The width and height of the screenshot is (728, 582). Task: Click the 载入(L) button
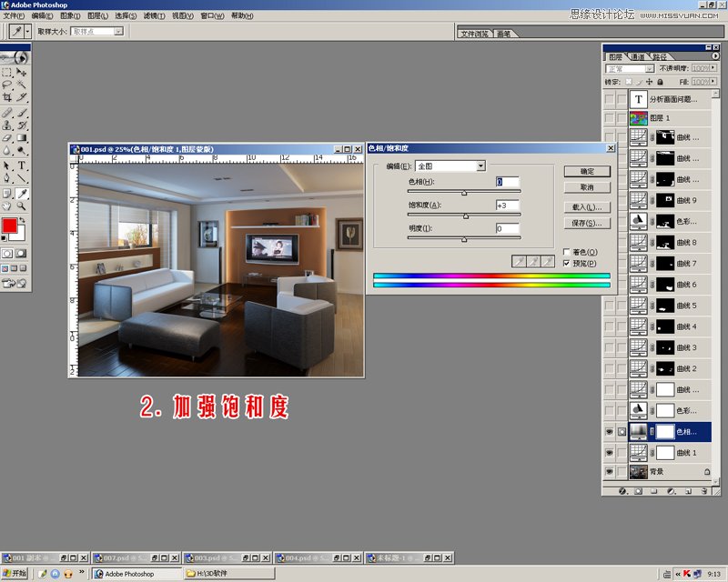click(587, 207)
